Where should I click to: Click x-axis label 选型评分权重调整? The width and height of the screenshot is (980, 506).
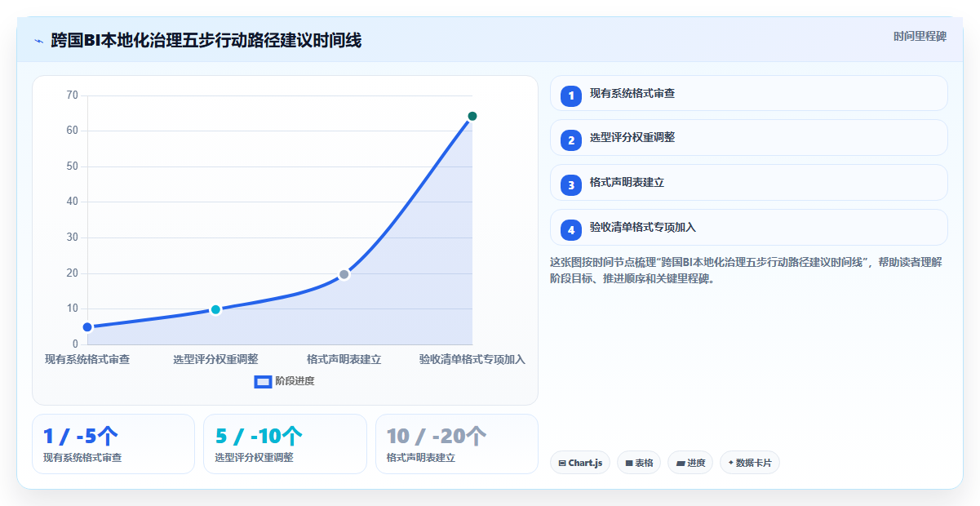[x=215, y=359]
